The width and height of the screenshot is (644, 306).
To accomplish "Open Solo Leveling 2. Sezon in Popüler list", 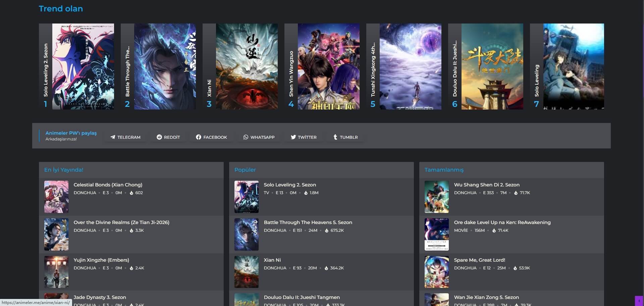I will pyautogui.click(x=290, y=185).
